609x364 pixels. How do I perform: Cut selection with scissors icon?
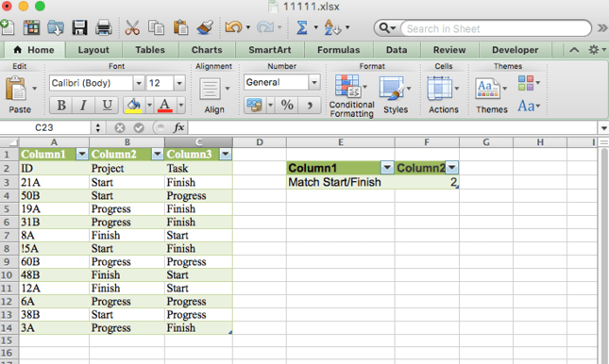[132, 27]
